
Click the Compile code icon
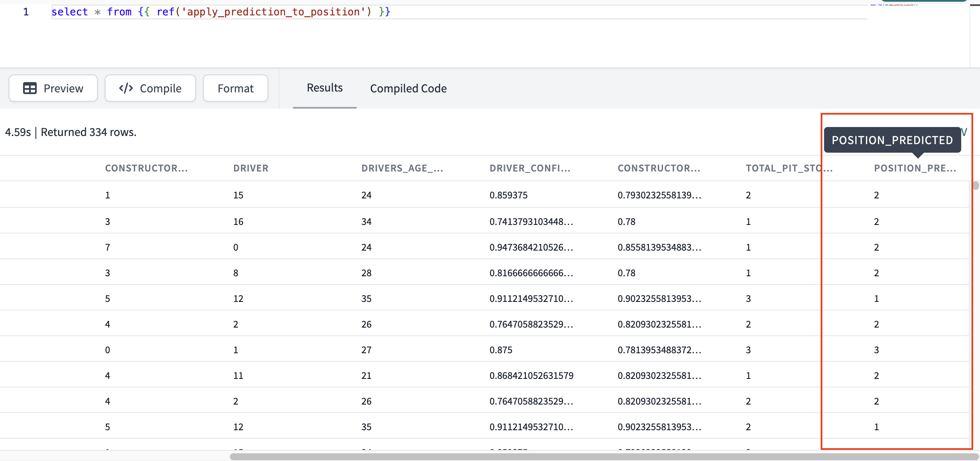tap(126, 88)
